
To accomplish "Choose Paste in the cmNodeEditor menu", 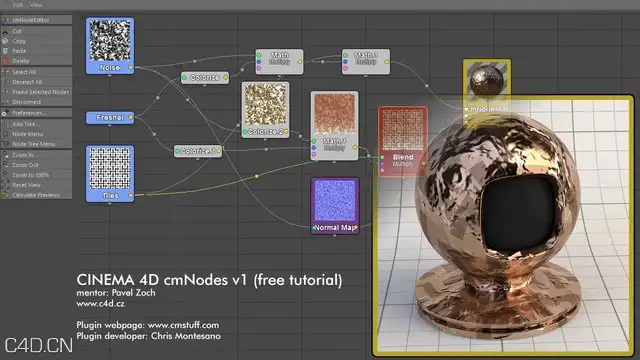I will (x=36, y=51).
